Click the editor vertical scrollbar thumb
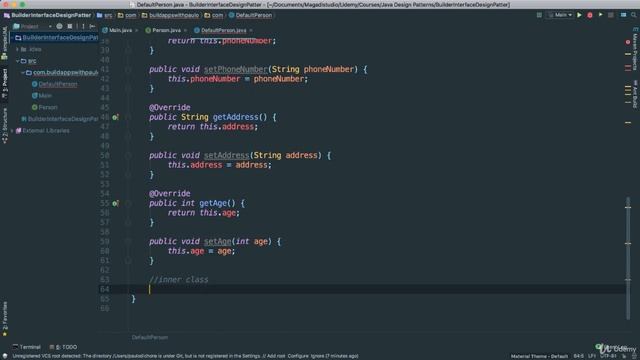 click(628, 258)
